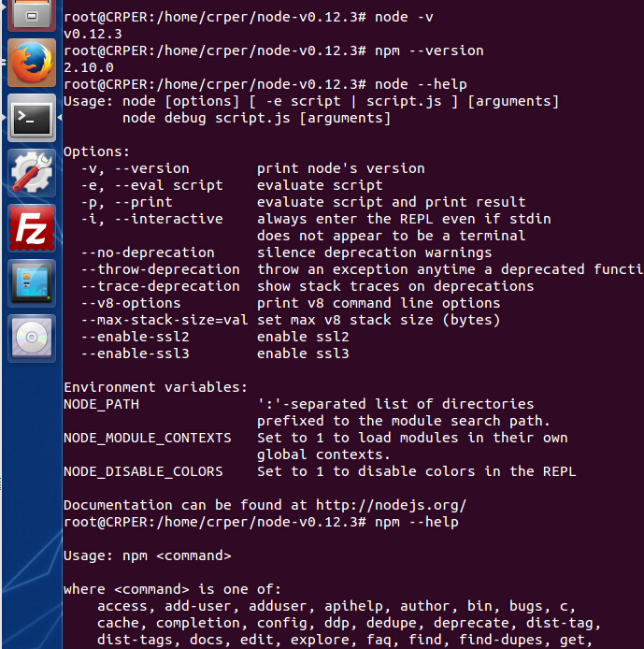Click the --max-stack-size=val option
The width and height of the screenshot is (644, 649).
[165, 320]
